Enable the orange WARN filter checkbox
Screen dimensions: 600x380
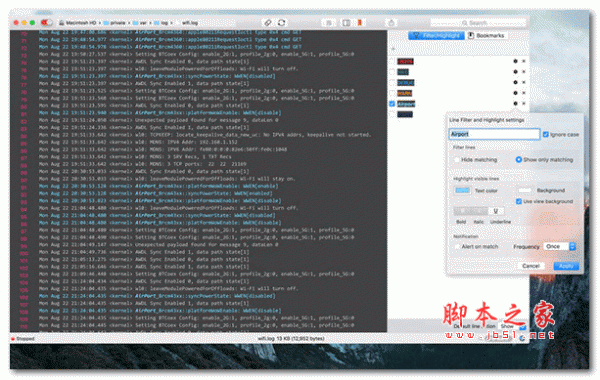coord(392,93)
